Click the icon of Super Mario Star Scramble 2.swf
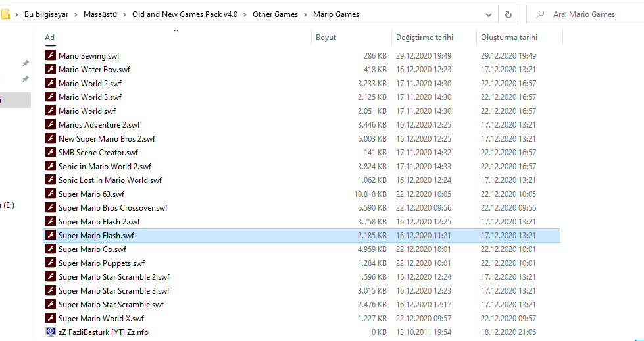The image size is (644, 341). [51, 276]
